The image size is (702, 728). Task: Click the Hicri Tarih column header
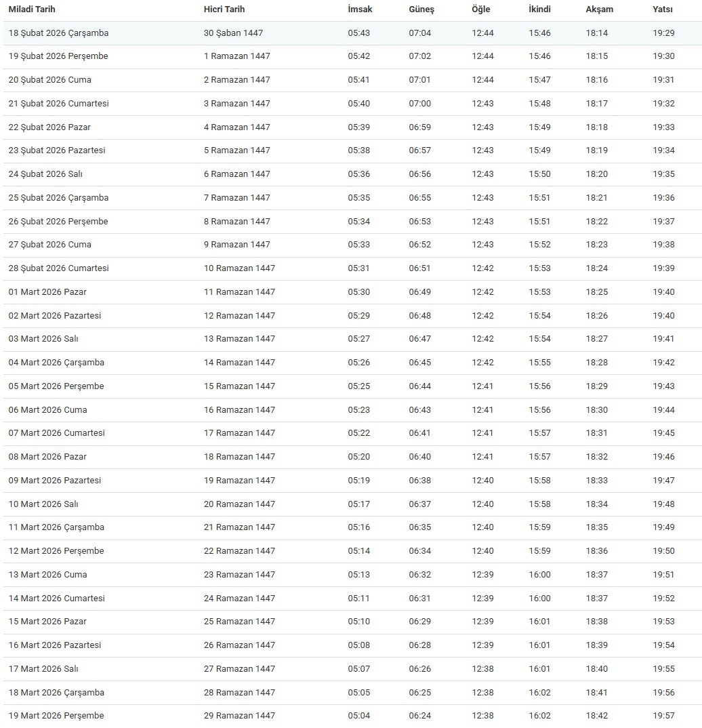224,9
